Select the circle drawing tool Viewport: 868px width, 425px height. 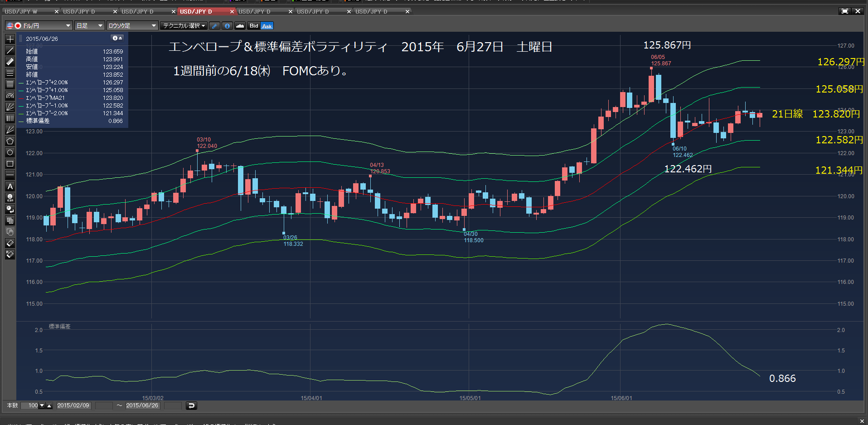pos(10,152)
